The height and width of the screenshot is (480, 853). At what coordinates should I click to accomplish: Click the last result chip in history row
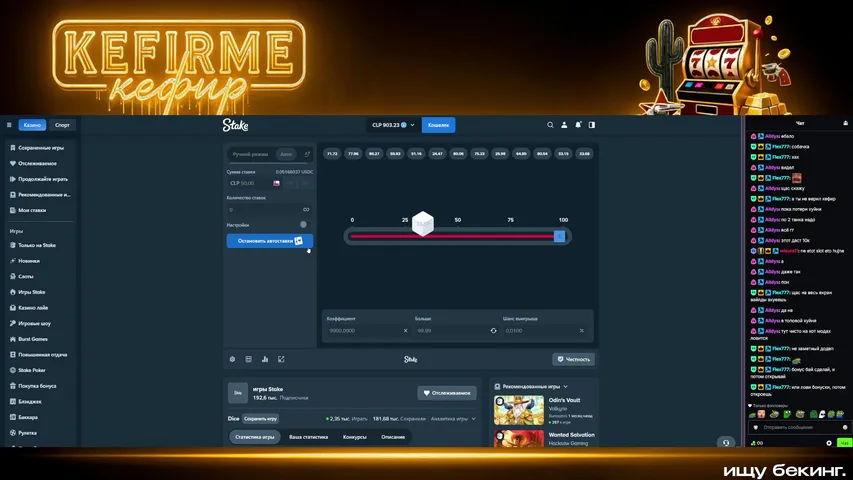click(584, 154)
